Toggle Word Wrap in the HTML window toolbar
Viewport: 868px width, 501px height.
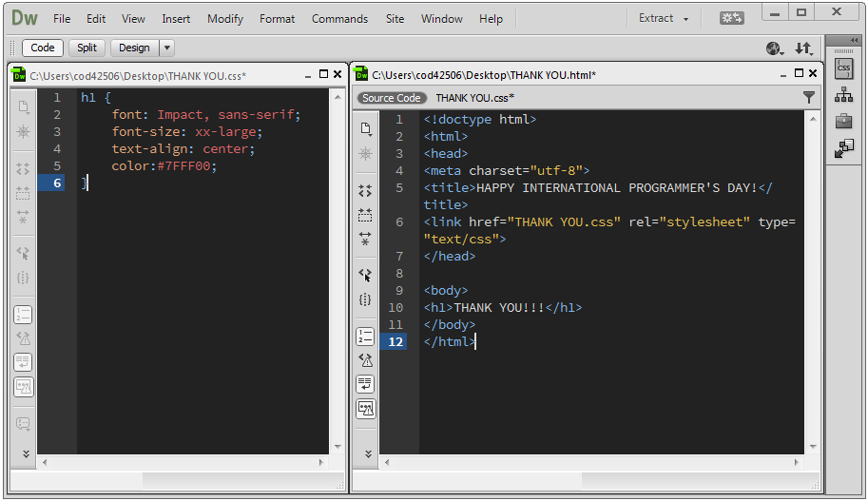coord(365,384)
